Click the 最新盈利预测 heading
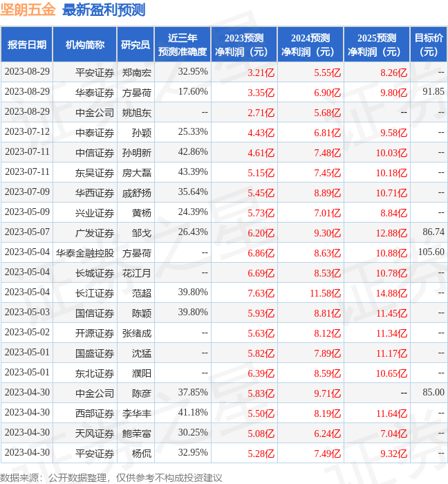Image resolution: width=448 pixels, height=484 pixels. pos(104,10)
